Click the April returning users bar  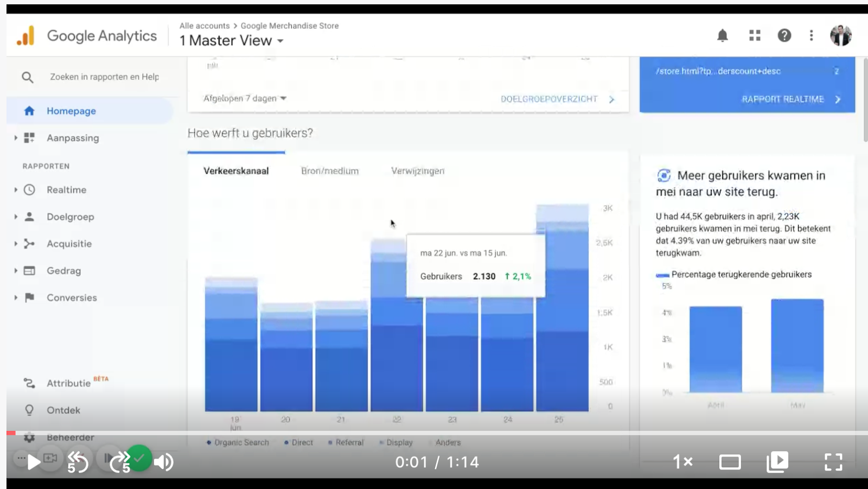tap(716, 350)
